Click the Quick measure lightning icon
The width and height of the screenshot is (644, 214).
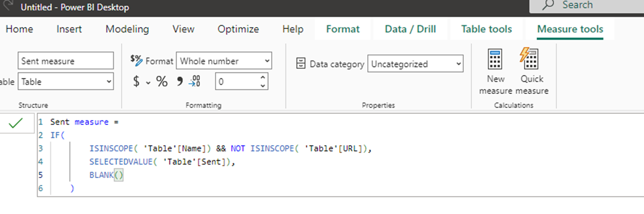pyautogui.click(x=529, y=59)
